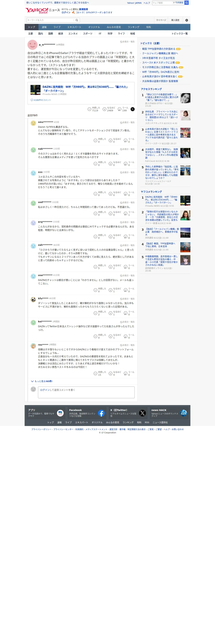The width and height of the screenshot is (215, 644).
Task: Select the 有料 tab in the blue bar
Action: [149, 27]
